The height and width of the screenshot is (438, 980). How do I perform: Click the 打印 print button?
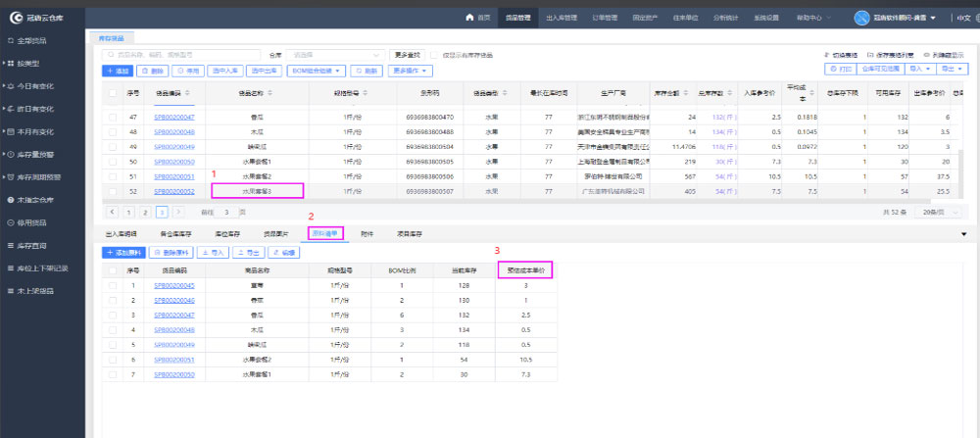tap(841, 70)
